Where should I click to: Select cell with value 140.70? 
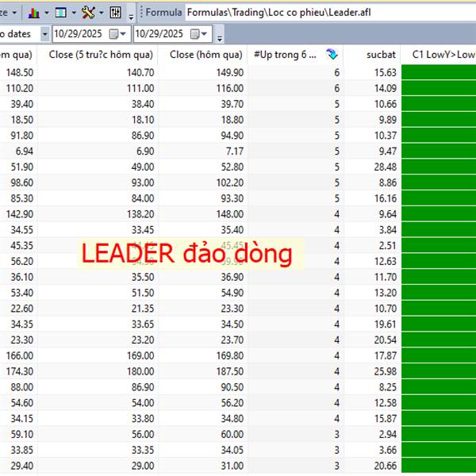(x=98, y=72)
